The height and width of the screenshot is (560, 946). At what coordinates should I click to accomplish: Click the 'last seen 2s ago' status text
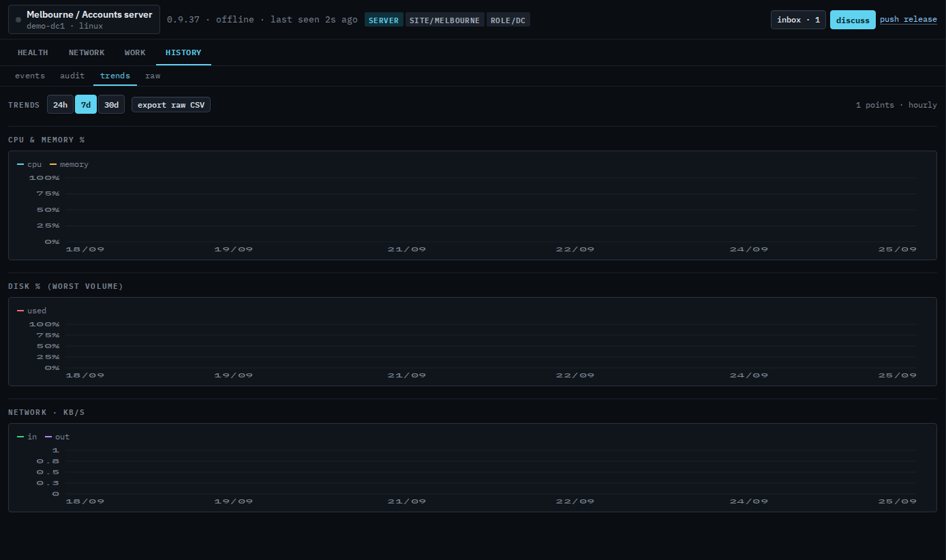point(314,20)
